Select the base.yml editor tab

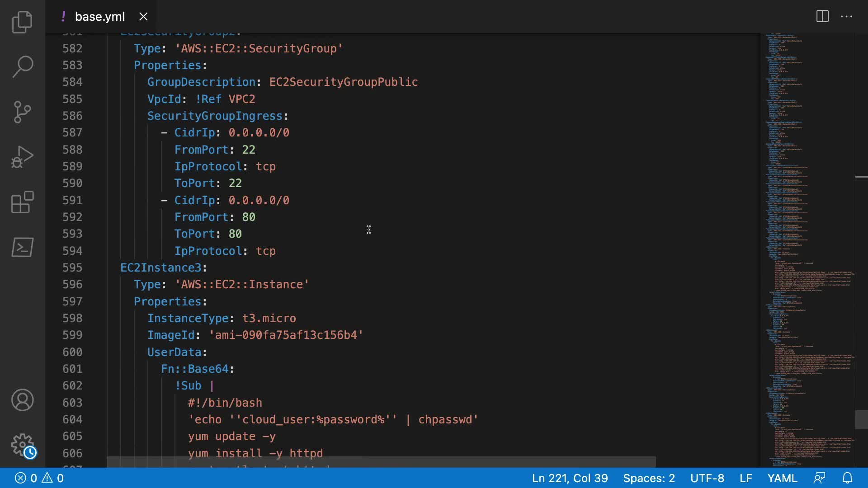99,17
